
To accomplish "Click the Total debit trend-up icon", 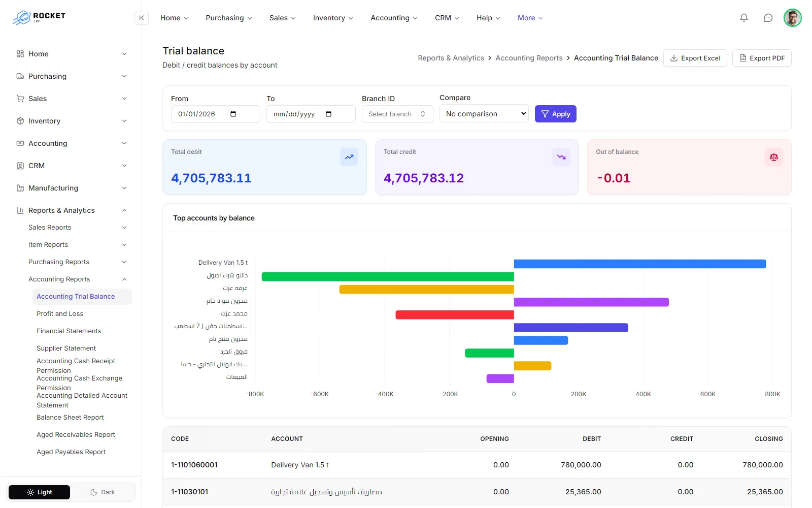I will 349,157.
